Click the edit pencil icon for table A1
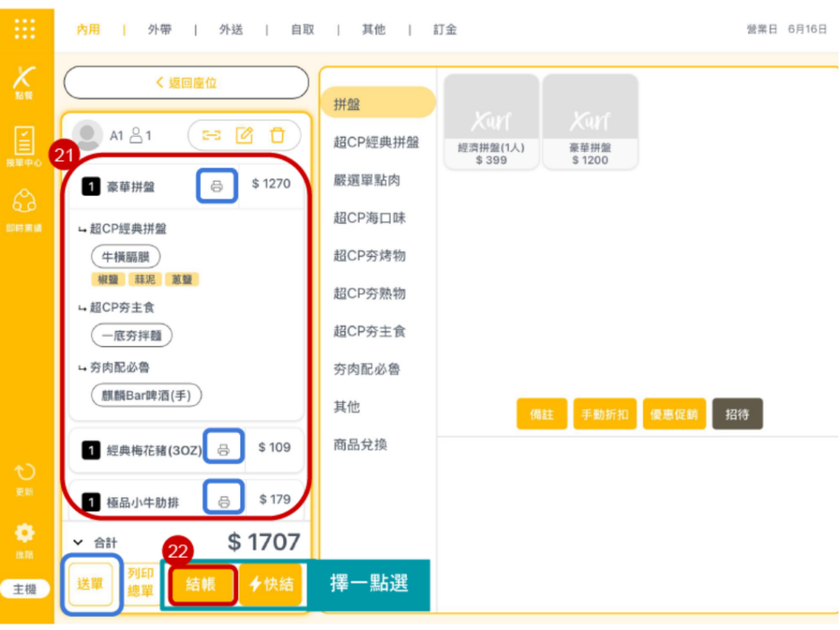840x630 pixels. pyautogui.click(x=244, y=135)
